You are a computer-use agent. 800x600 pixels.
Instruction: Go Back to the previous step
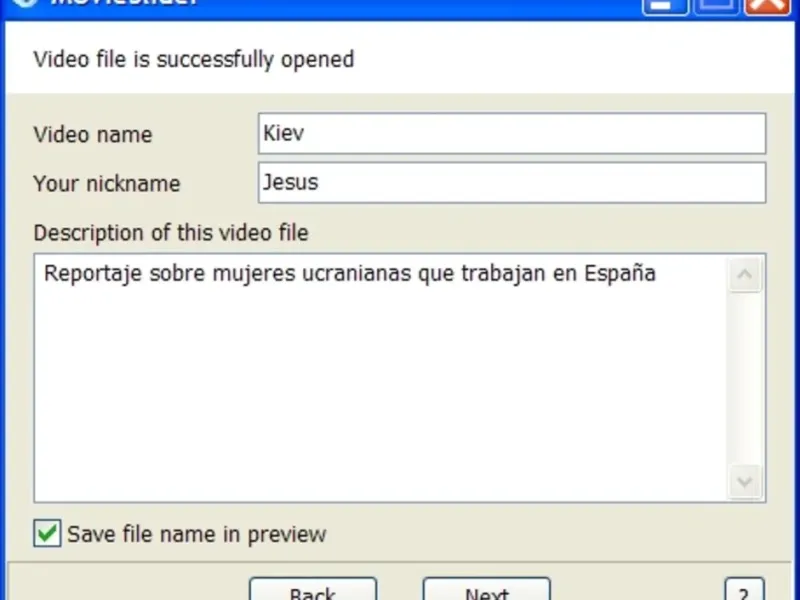point(313,589)
